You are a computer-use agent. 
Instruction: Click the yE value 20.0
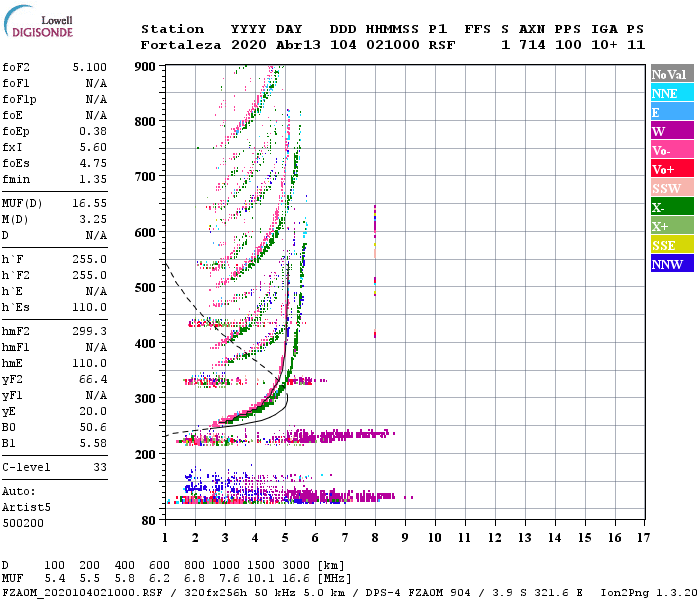[93, 411]
